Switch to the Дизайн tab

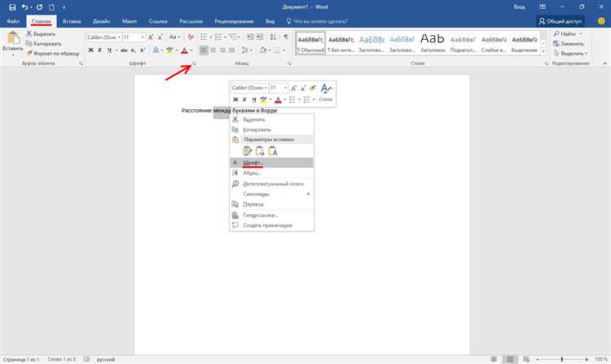[101, 21]
